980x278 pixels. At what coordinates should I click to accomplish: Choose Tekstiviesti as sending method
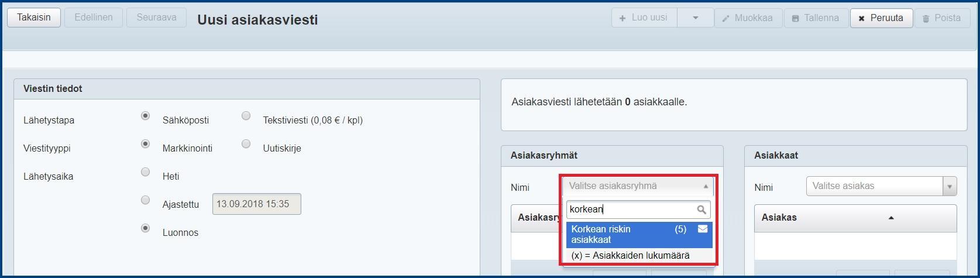[246, 116]
